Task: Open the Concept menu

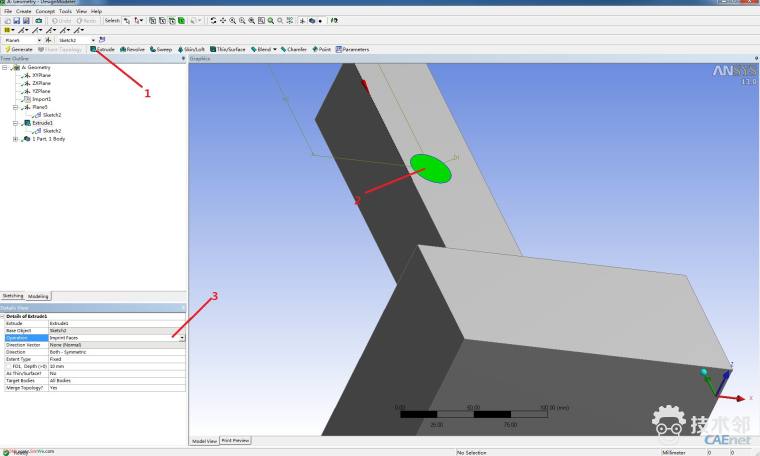Action: pos(45,11)
